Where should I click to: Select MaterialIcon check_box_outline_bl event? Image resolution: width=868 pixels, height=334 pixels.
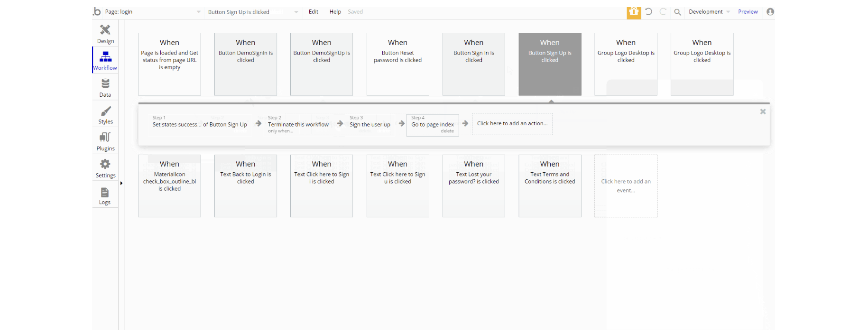coord(169,186)
